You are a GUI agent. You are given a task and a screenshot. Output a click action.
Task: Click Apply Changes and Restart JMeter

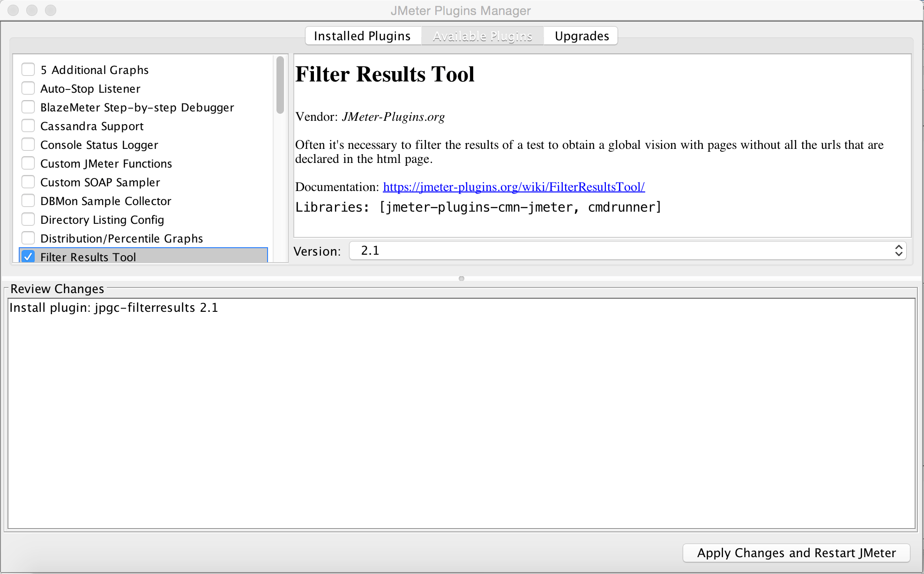(x=796, y=553)
